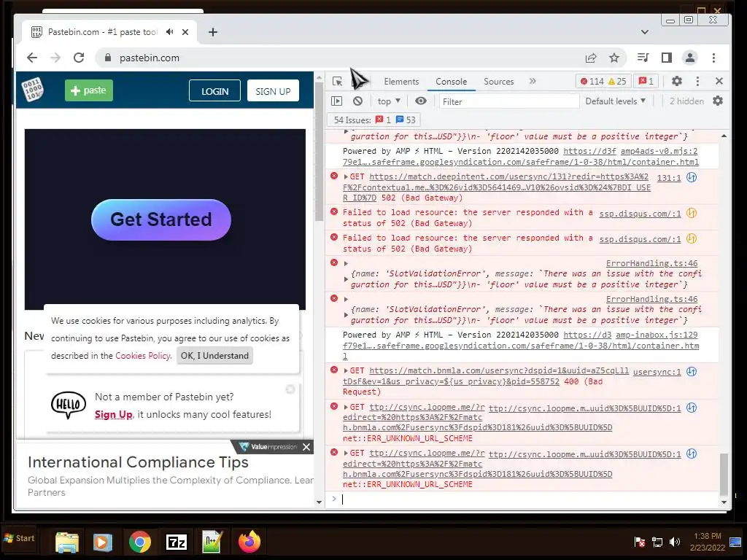
Task: Open DevTools customize three-dot menu
Action: point(697,82)
